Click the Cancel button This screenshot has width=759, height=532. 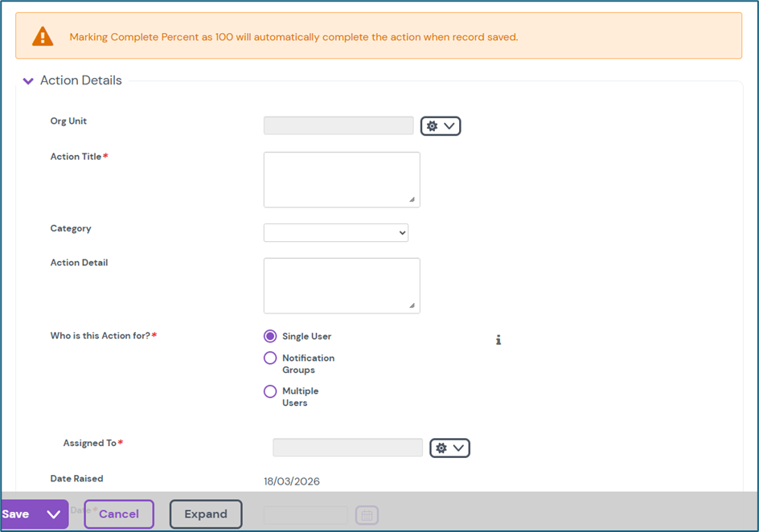click(x=119, y=514)
